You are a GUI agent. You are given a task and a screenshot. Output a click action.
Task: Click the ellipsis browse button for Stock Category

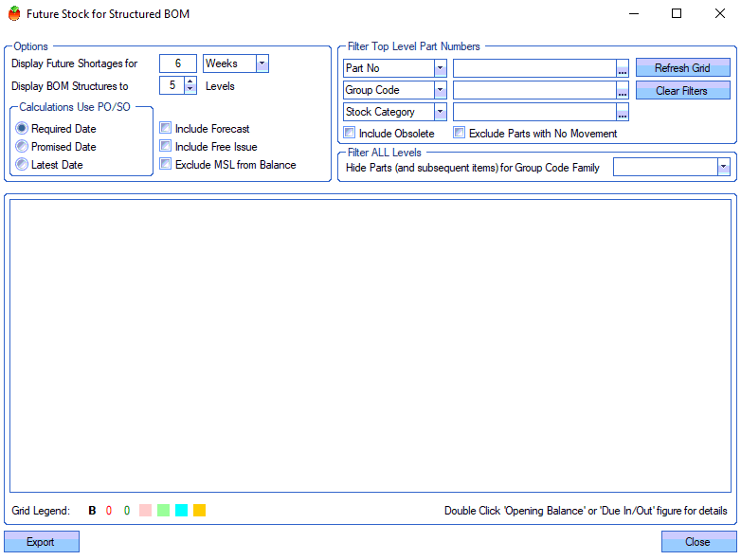(x=623, y=112)
